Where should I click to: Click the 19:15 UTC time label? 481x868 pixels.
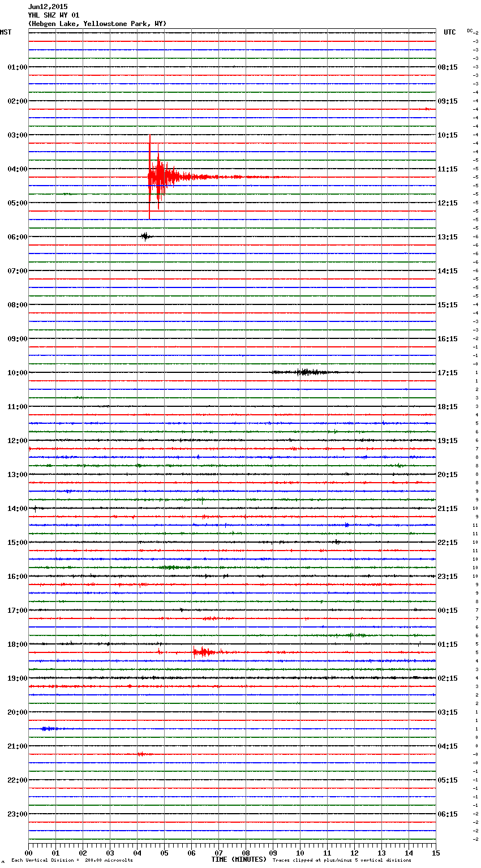(448, 441)
